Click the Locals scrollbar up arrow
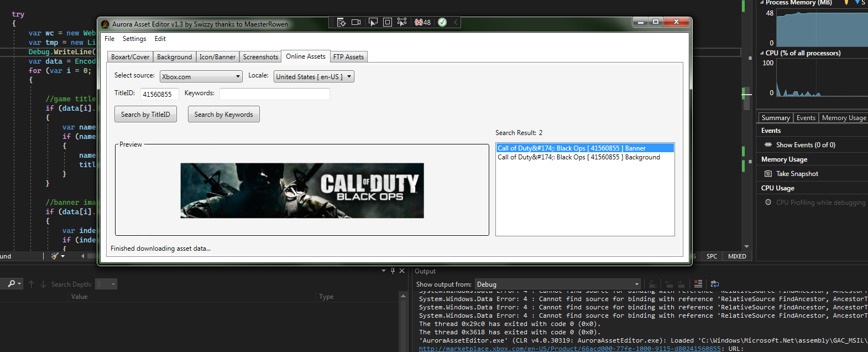 pyautogui.click(x=404, y=297)
